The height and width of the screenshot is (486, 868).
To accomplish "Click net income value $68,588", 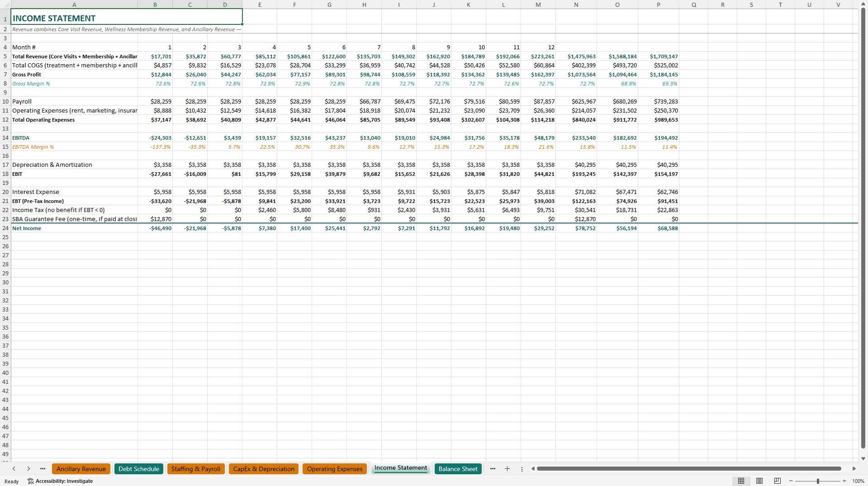I will click(658, 228).
